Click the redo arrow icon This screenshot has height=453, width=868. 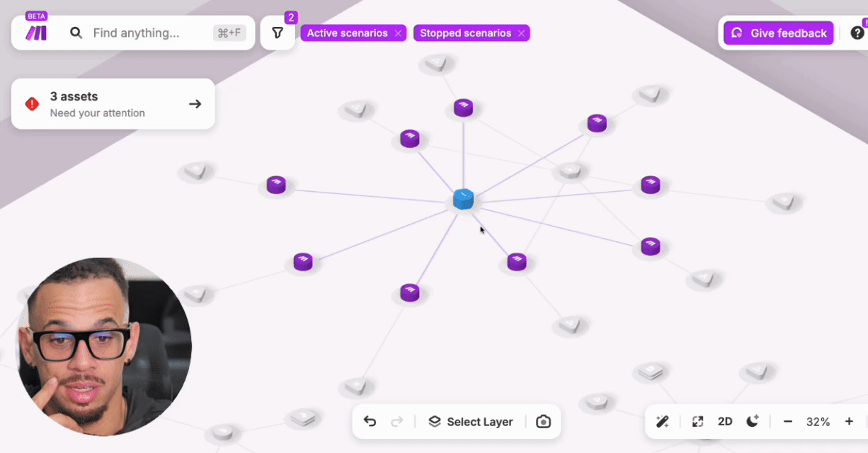pyautogui.click(x=397, y=421)
